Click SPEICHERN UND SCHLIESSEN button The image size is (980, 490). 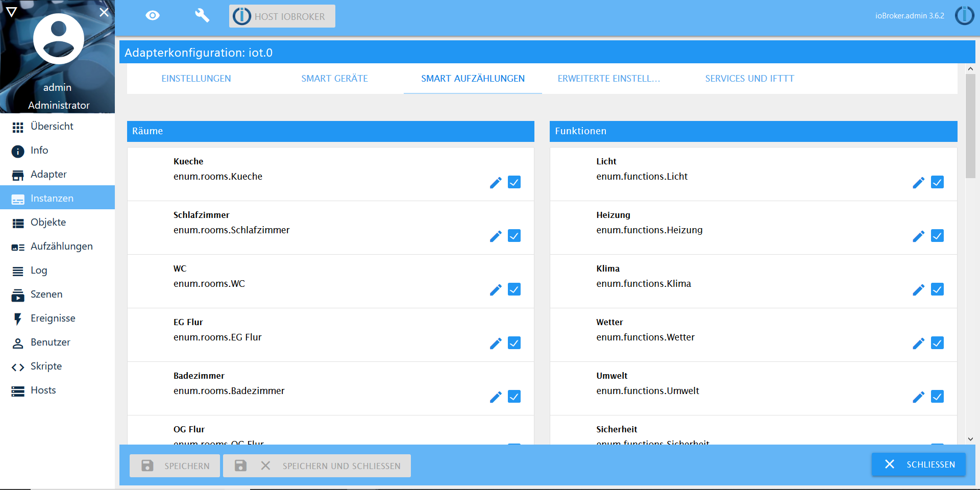point(317,466)
